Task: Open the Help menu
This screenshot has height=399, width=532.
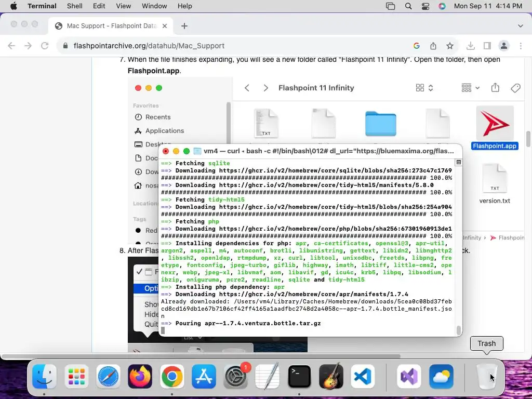Action: click(185, 6)
